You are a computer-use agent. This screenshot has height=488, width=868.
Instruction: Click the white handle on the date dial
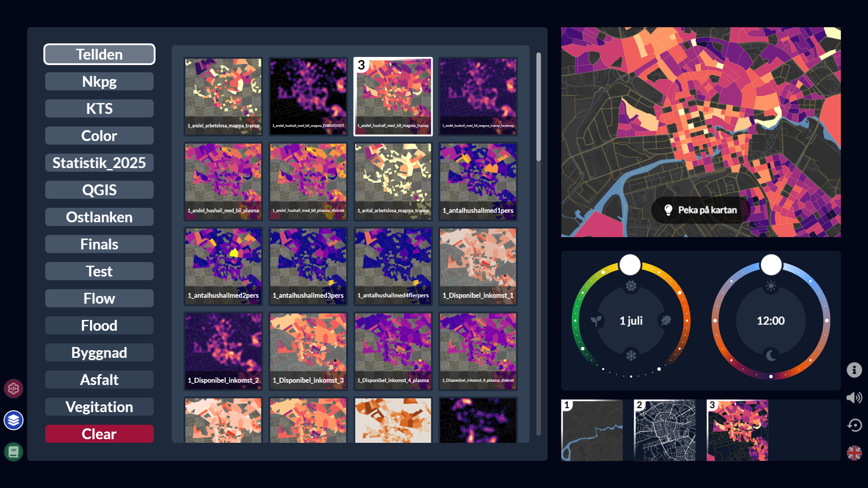630,265
